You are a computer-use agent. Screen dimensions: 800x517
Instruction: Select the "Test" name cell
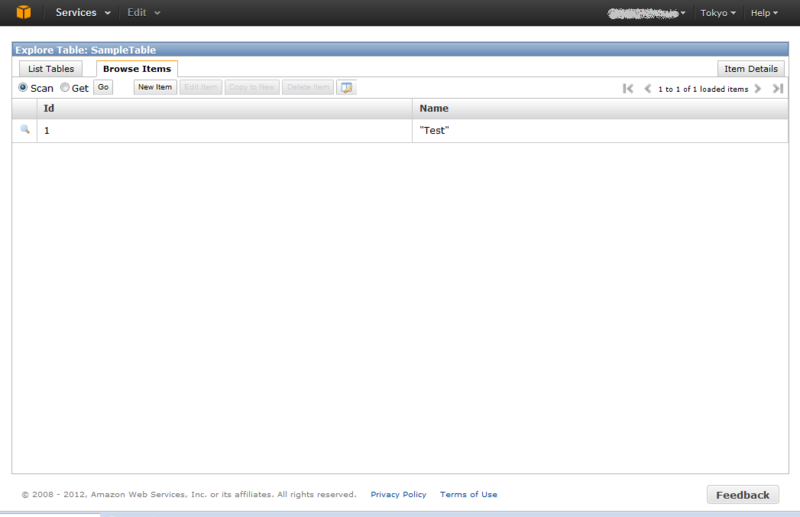click(600, 131)
